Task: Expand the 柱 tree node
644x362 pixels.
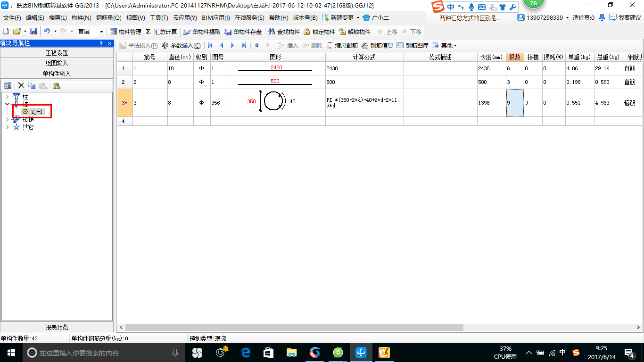Action: pyautogui.click(x=7, y=97)
